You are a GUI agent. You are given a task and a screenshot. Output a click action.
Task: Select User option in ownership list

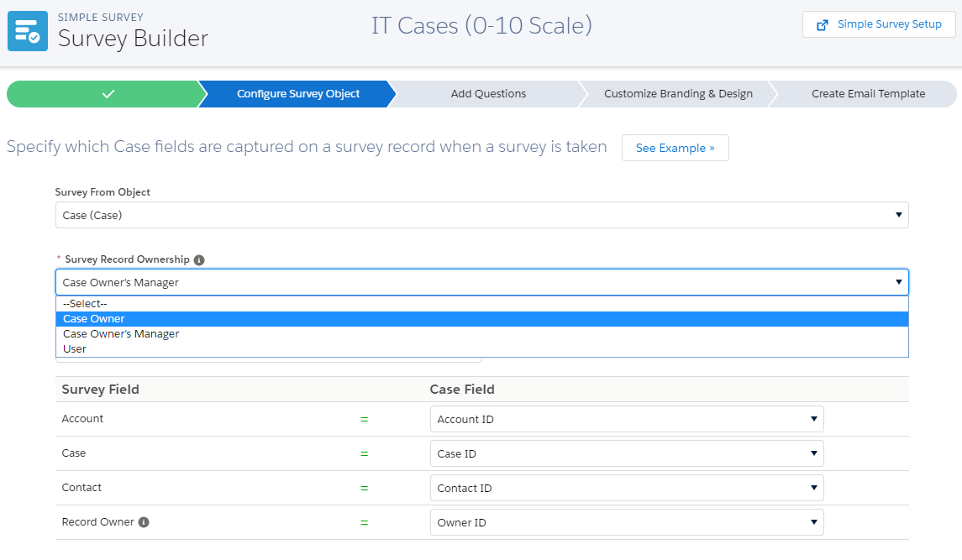pos(481,349)
